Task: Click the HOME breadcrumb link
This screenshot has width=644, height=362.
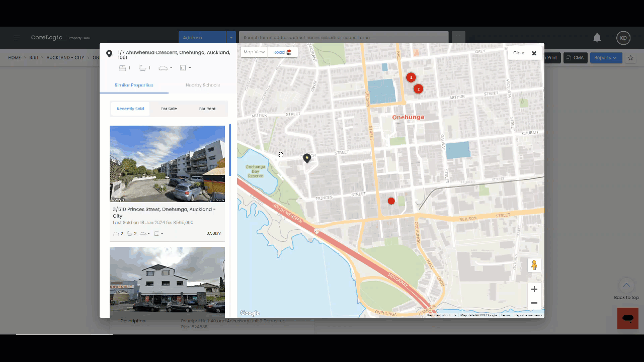Action: (x=15, y=58)
